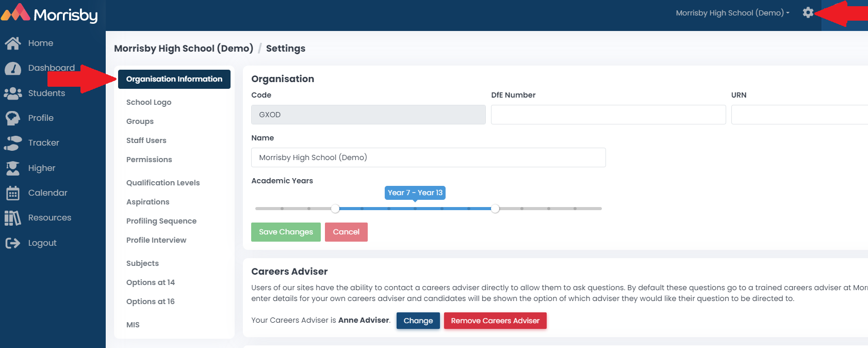Screen dimensions: 868x348
Task: Open the Resources menu item
Action: [x=50, y=218]
